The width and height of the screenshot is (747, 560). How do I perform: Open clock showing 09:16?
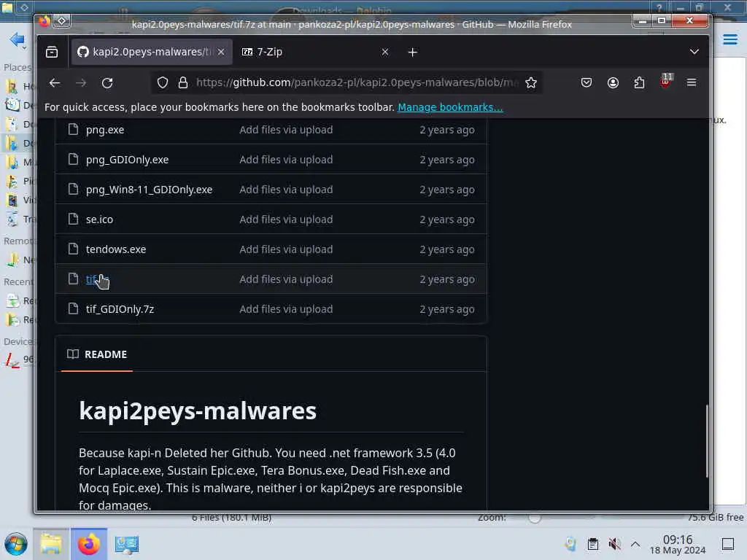tap(678, 544)
